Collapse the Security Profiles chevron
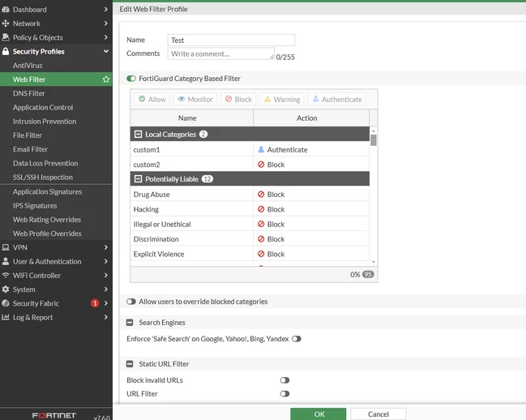Screen dimensions: 526x420 106,51
